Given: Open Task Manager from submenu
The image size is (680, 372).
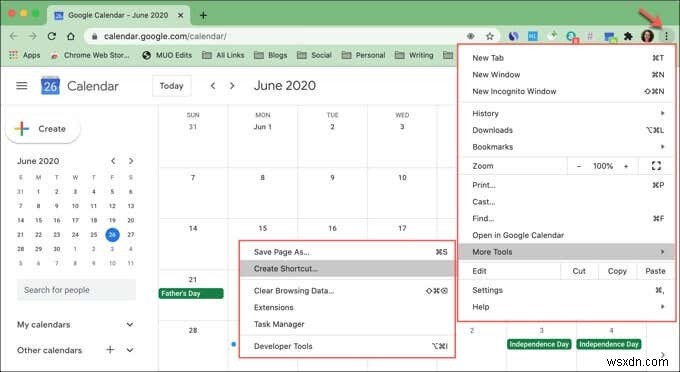Looking at the screenshot, I should (x=347, y=324).
